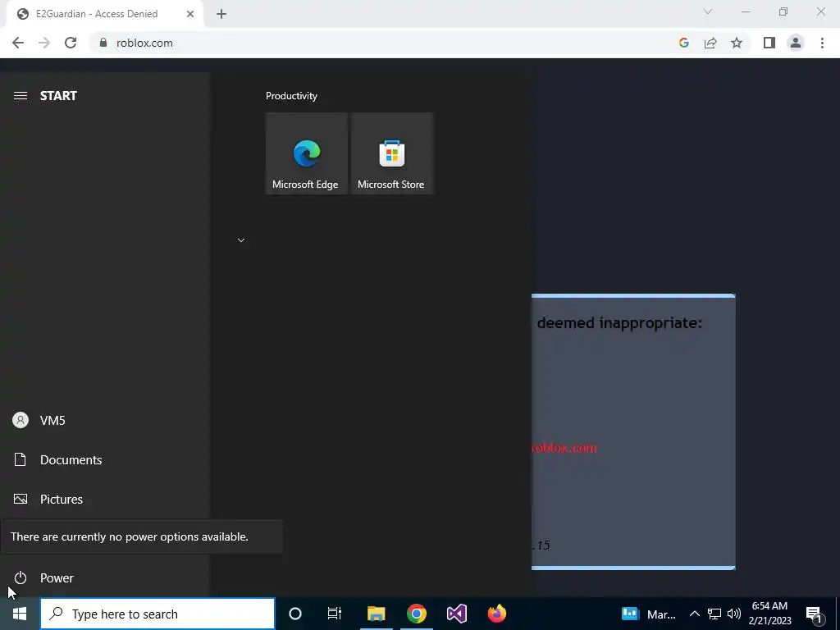The width and height of the screenshot is (840, 630).
Task: Click the Chrome taskbar icon
Action: pos(416,614)
